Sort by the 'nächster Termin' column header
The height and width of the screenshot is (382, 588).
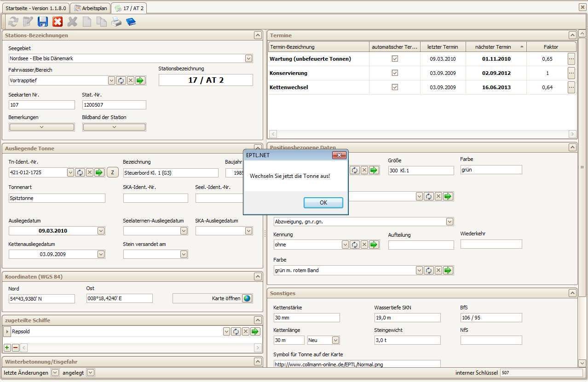(x=496, y=47)
